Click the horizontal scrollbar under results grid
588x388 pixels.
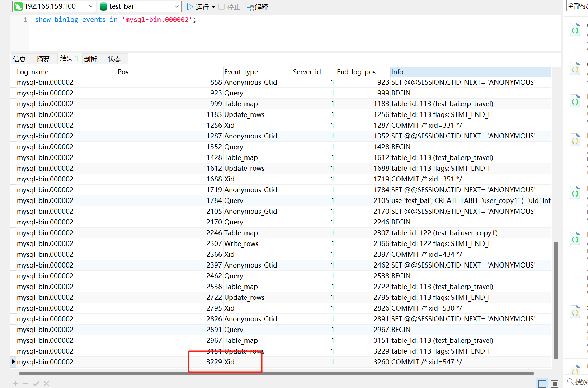(276, 373)
